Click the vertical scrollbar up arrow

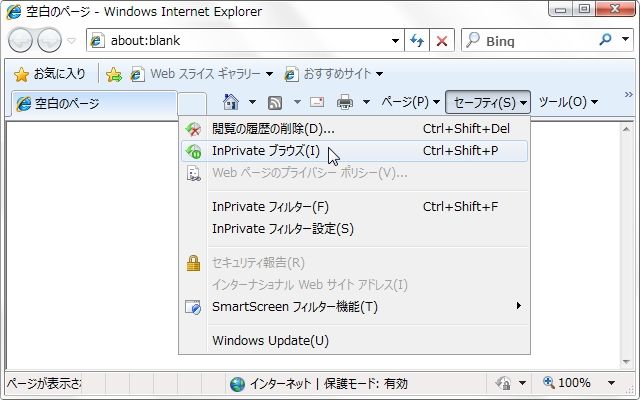[627, 129]
